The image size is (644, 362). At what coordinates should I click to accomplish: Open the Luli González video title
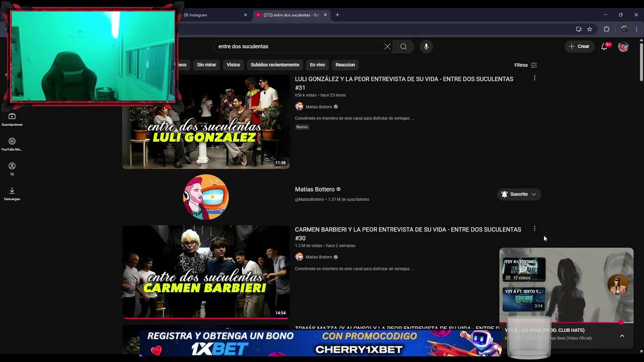[x=404, y=83]
